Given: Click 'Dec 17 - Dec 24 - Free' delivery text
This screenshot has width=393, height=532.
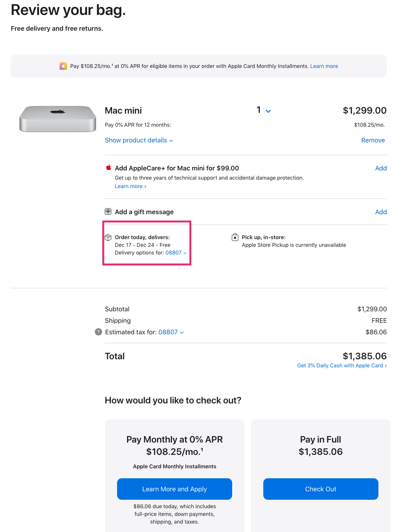Looking at the screenshot, I should 143,245.
